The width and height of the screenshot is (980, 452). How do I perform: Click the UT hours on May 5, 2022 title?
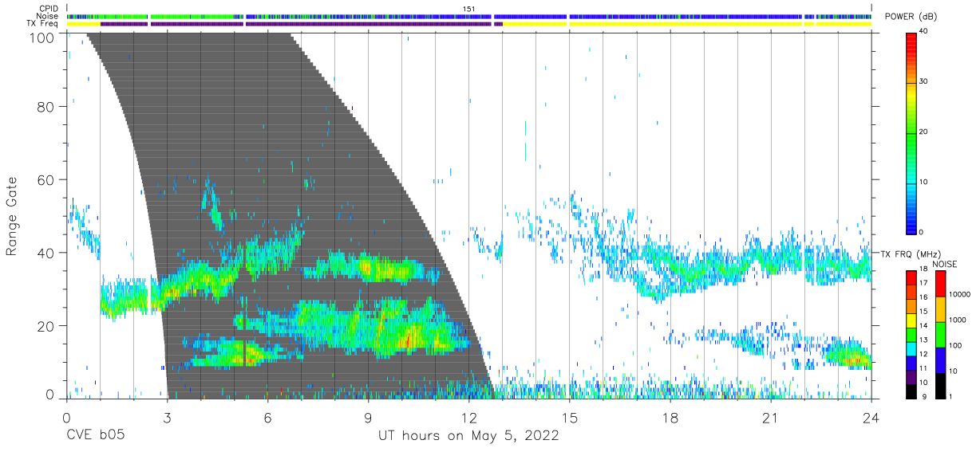[x=468, y=436]
